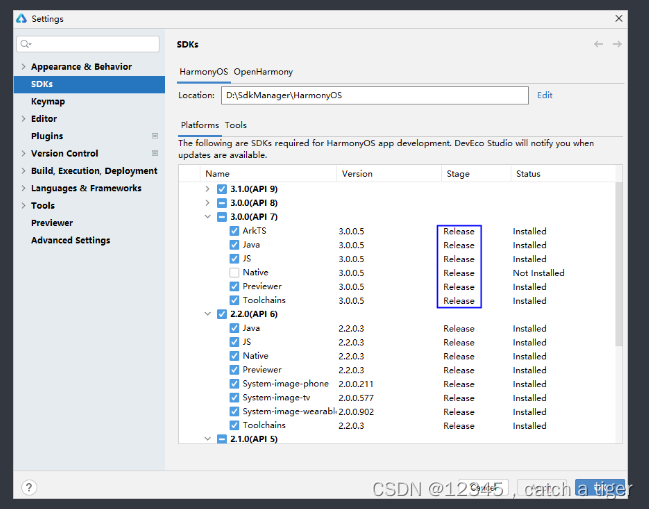Toggle the 2.2.0(API 6) checkbox
649x509 pixels.
click(222, 314)
